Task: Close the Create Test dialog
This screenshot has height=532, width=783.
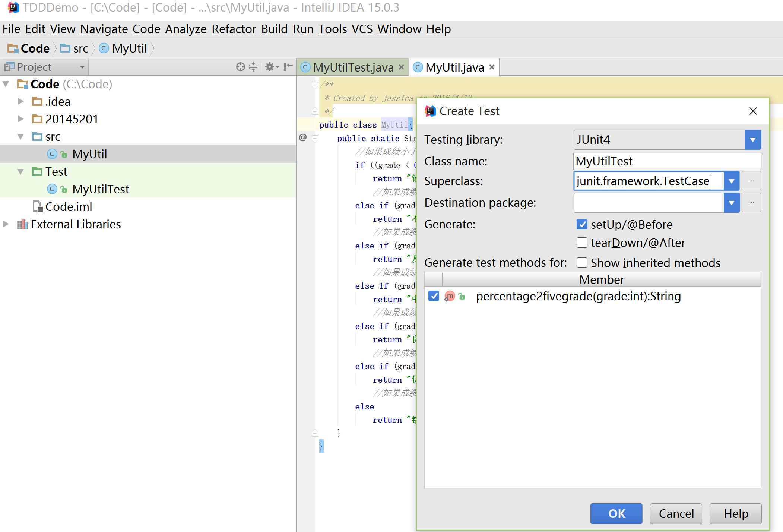Action: (x=753, y=111)
